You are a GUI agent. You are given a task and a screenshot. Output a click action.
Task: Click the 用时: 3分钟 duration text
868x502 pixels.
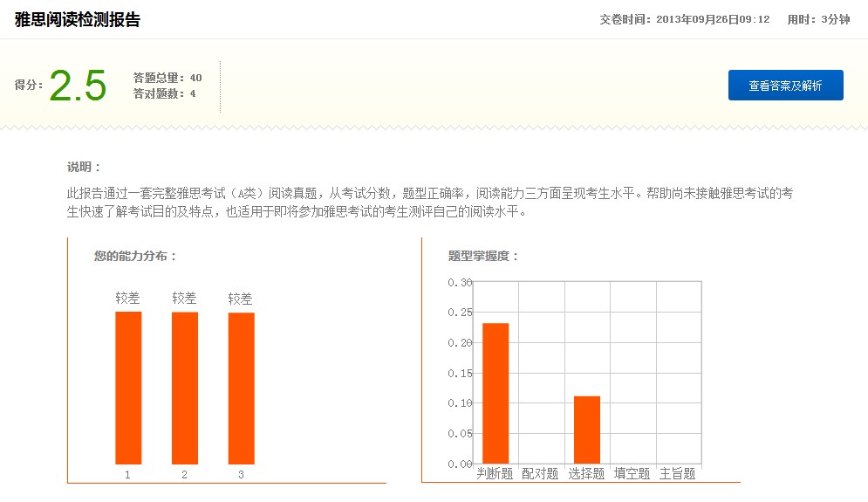pyautogui.click(x=817, y=19)
